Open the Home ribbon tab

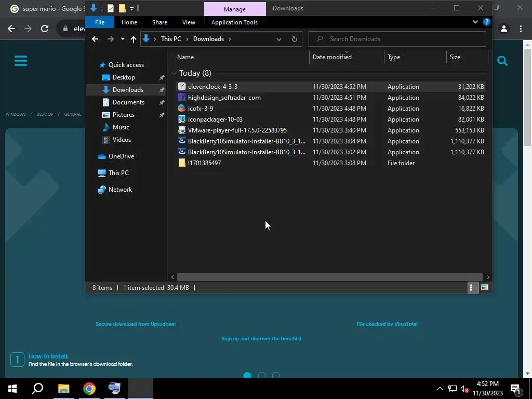coord(129,22)
